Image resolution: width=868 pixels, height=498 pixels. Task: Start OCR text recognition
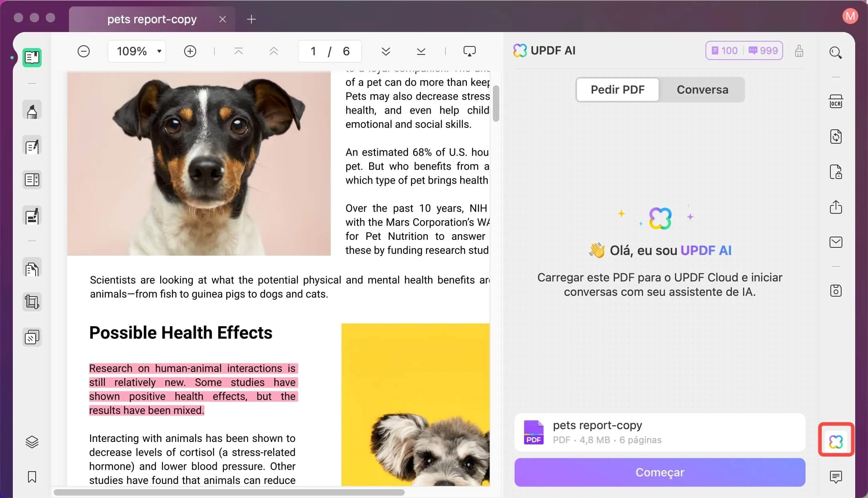point(836,101)
